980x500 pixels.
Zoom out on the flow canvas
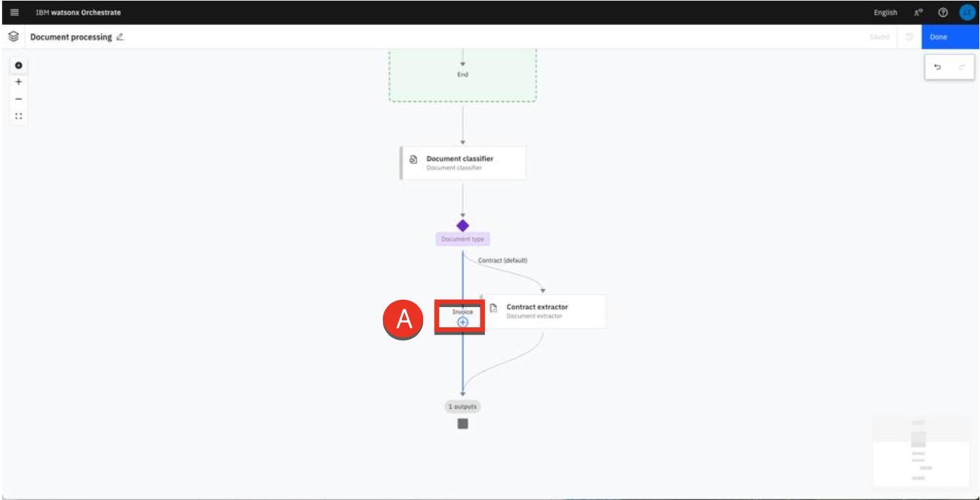click(18, 99)
